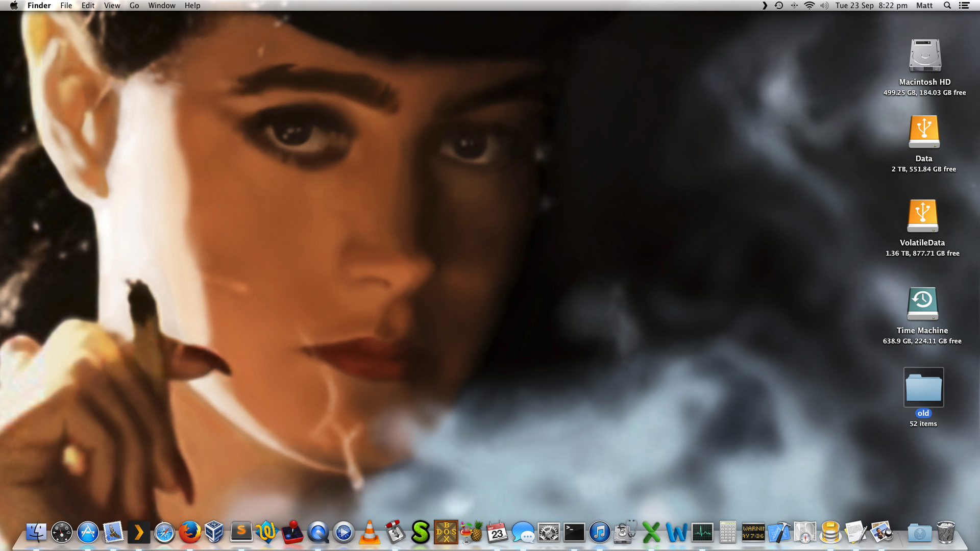
Task: Open the Downloads stack in the Dock
Action: [x=920, y=533]
